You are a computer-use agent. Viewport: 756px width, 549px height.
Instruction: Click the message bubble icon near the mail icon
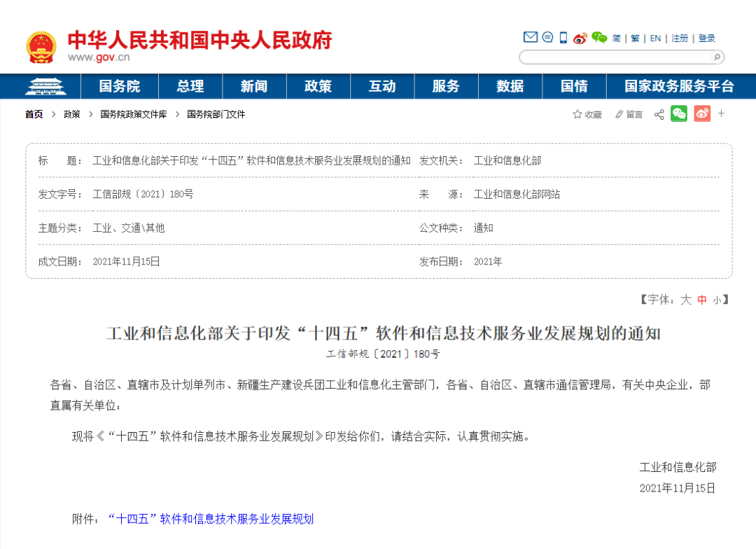point(547,38)
